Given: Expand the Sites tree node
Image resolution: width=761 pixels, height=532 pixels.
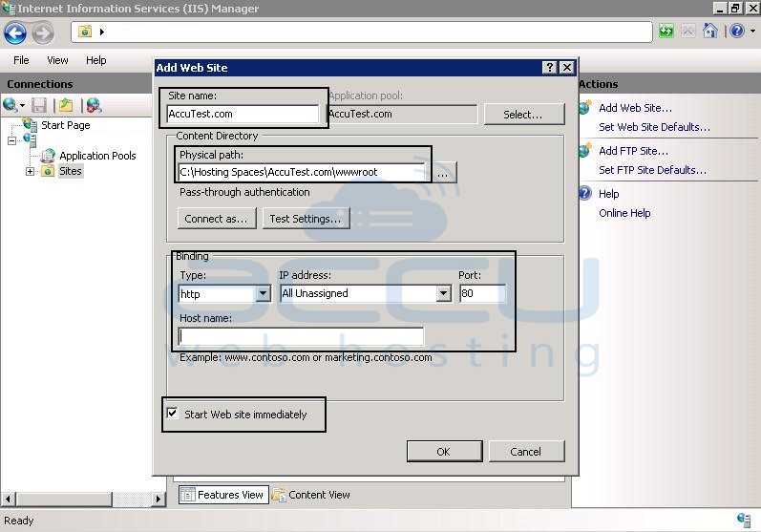Looking at the screenshot, I should click(x=31, y=171).
